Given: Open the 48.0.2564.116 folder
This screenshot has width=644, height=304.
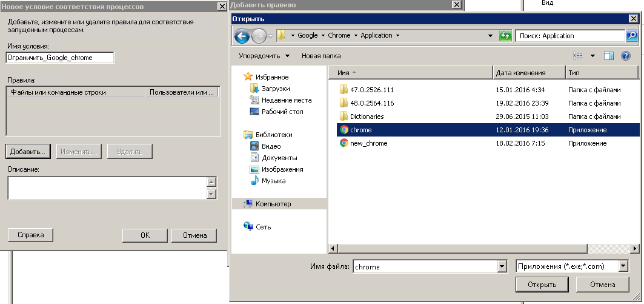Looking at the screenshot, I should click(371, 103).
